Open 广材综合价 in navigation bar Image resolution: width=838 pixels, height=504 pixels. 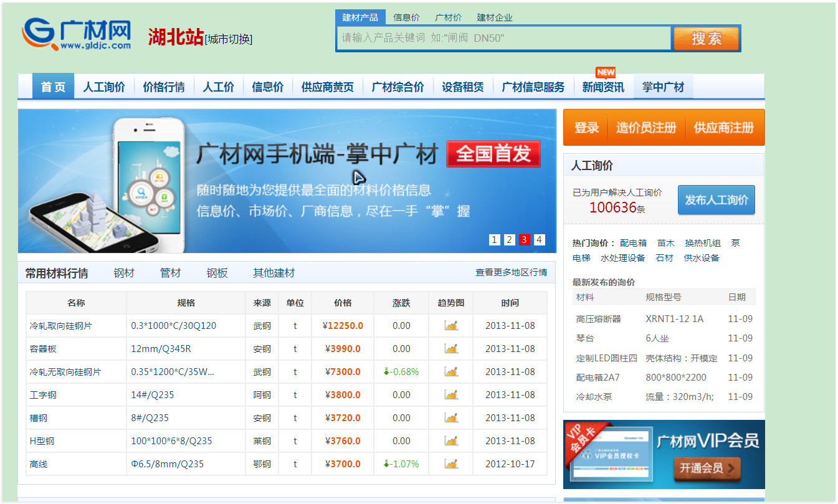coord(398,87)
